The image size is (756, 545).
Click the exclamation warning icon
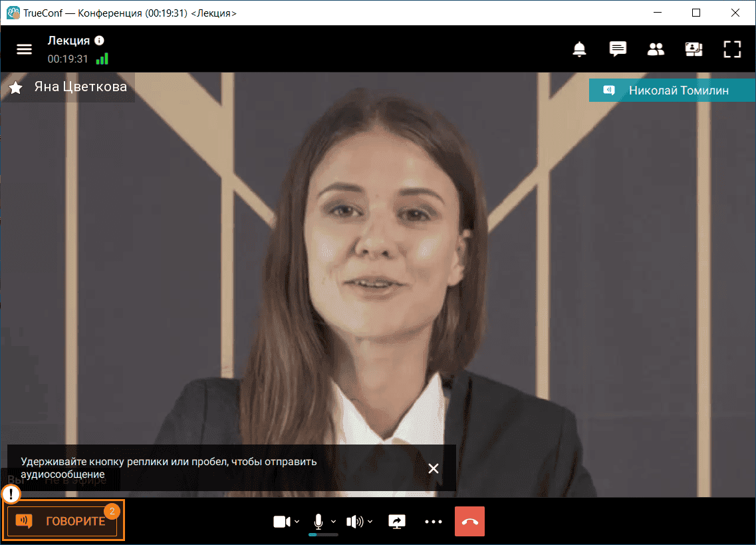(11, 494)
